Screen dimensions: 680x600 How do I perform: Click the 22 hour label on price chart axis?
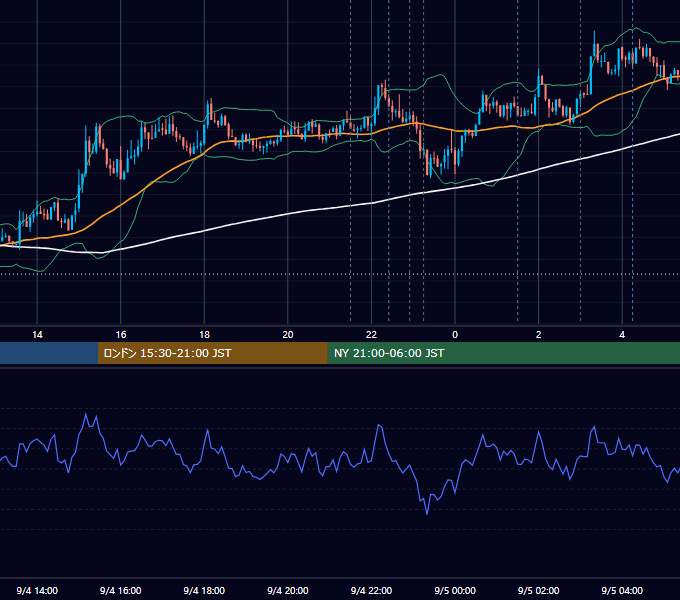point(371,335)
